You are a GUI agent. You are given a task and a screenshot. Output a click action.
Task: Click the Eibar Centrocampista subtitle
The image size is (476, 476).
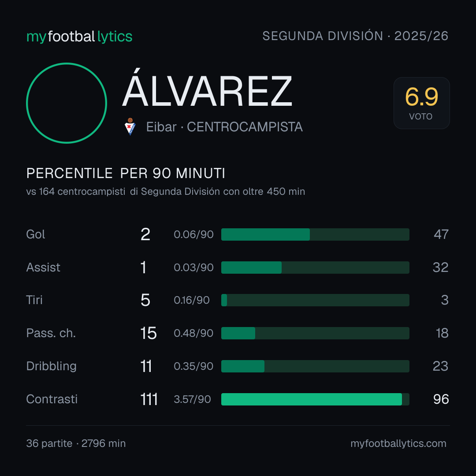pyautogui.click(x=224, y=127)
